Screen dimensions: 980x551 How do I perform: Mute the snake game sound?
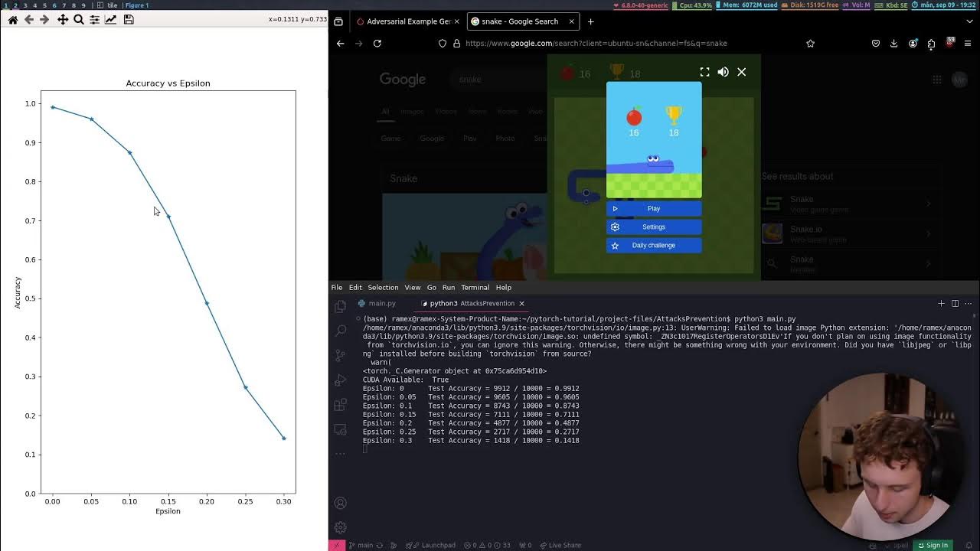723,72
